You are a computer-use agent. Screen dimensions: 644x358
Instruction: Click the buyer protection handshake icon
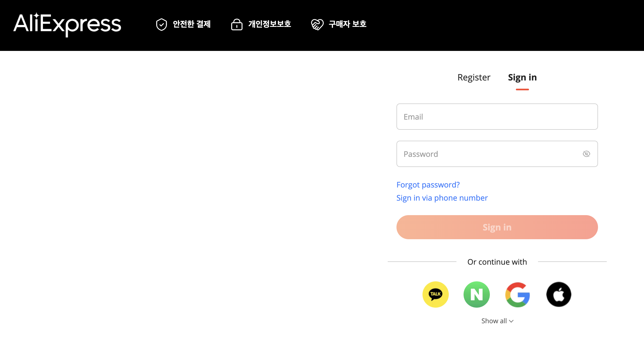[x=317, y=25]
